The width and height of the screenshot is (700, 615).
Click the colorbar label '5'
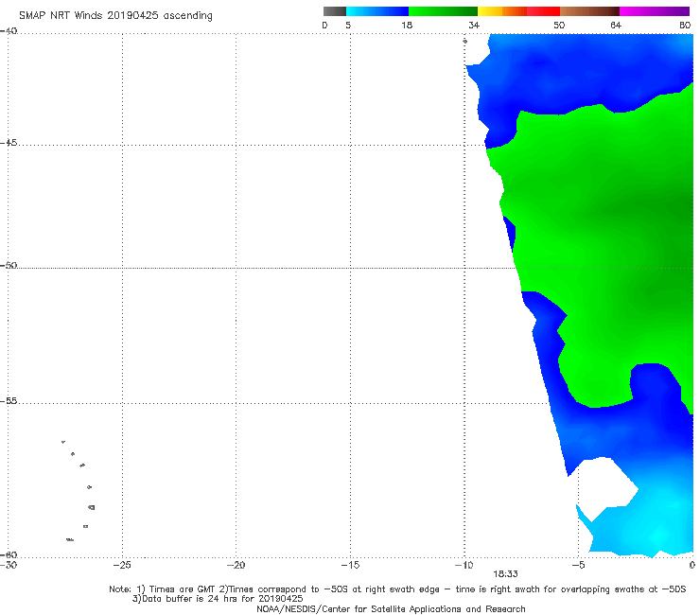pos(348,26)
